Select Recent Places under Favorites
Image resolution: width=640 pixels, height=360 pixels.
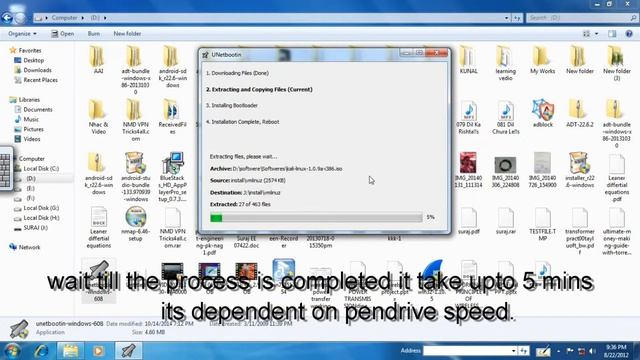(36, 80)
